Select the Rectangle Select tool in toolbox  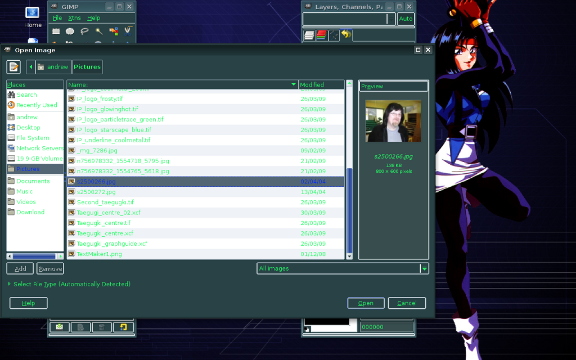[56, 31]
